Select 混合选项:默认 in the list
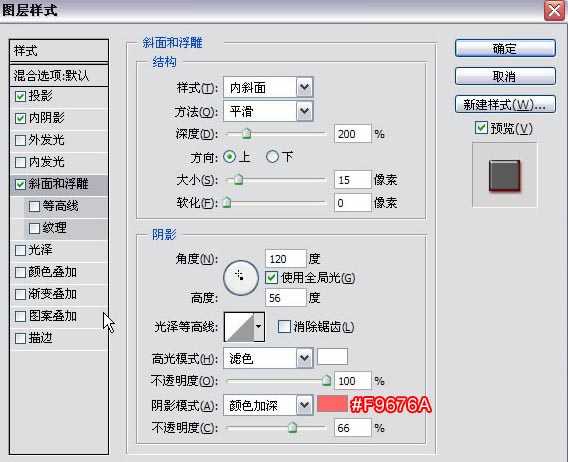The width and height of the screenshot is (568, 462). coord(59,75)
